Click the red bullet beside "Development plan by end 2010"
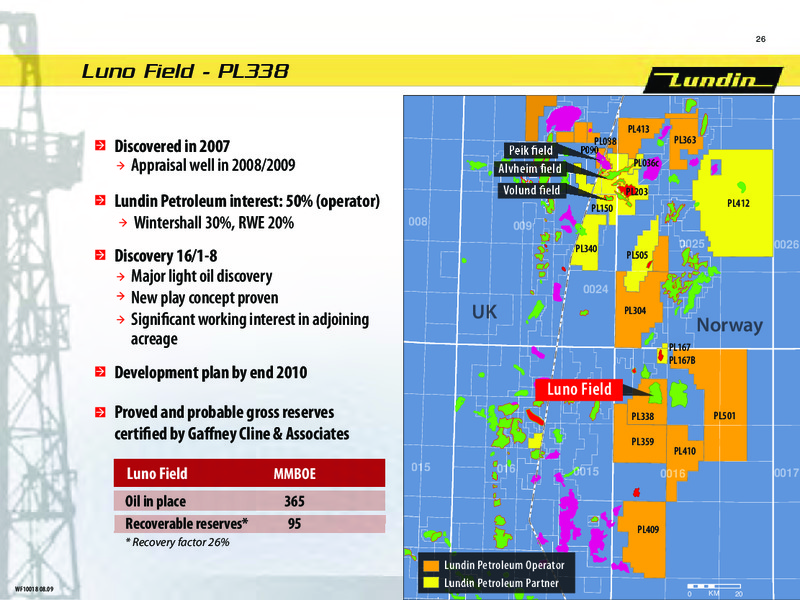The width and height of the screenshot is (800, 600). [100, 372]
